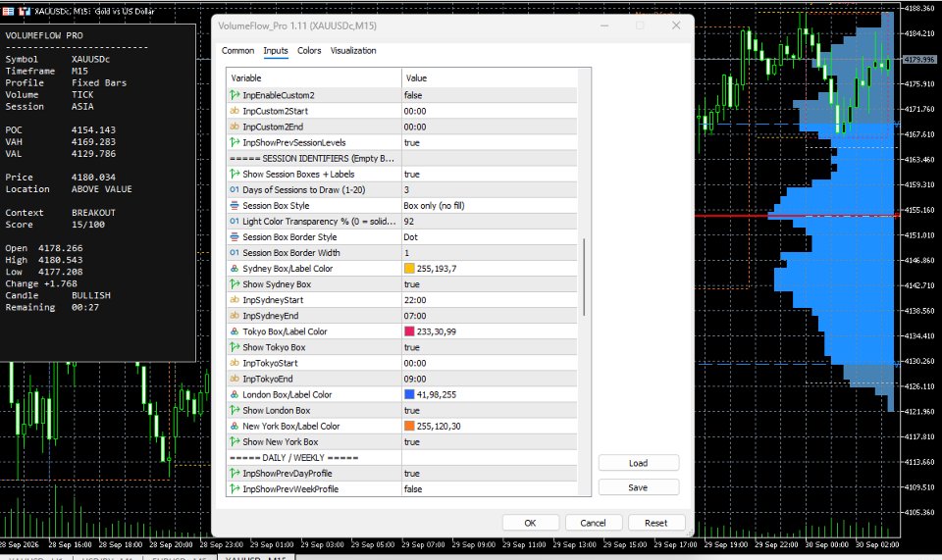The image size is (942, 560).
Task: Click the Cancel button
Action: [593, 523]
